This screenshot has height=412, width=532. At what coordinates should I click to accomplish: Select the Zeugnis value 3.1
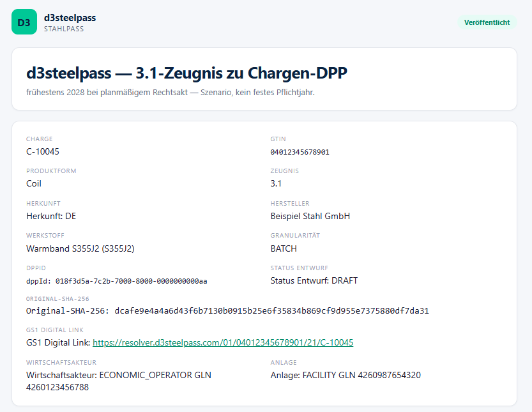click(x=276, y=183)
